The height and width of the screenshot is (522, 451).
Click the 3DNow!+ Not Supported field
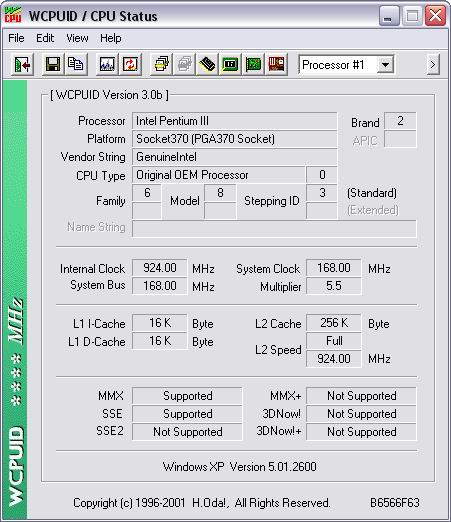tap(361, 432)
